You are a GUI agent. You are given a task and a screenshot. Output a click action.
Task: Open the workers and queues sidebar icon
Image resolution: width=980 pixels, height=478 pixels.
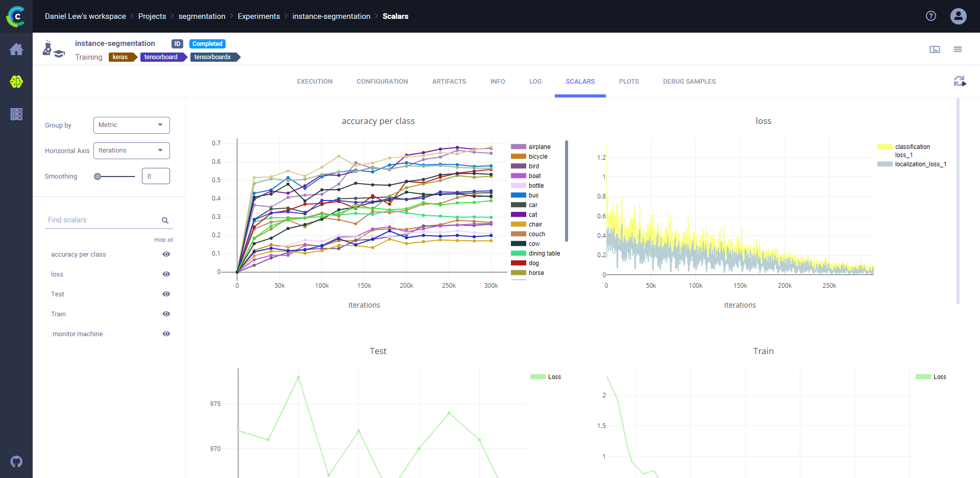pyautogui.click(x=16, y=114)
